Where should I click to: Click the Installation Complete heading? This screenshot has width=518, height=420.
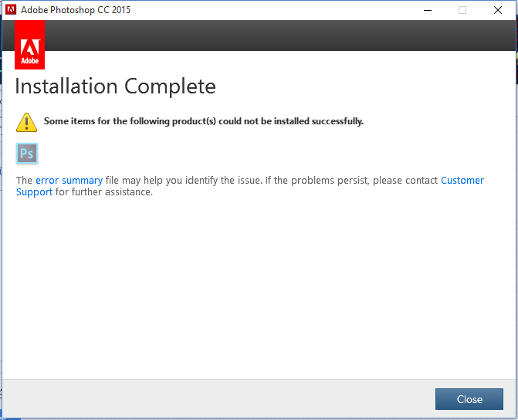(x=115, y=86)
